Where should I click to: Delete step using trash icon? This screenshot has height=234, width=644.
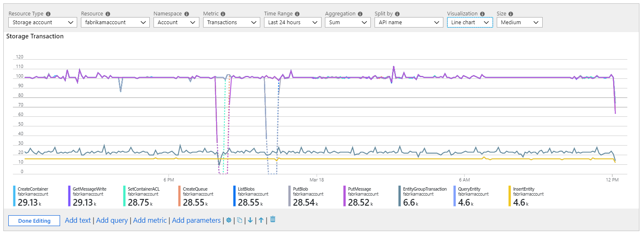(273, 219)
